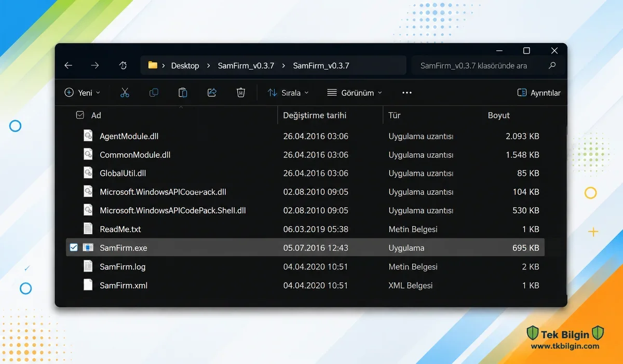623x364 pixels.
Task: Toggle the Ayrıntılar details pane button
Action: point(539,92)
